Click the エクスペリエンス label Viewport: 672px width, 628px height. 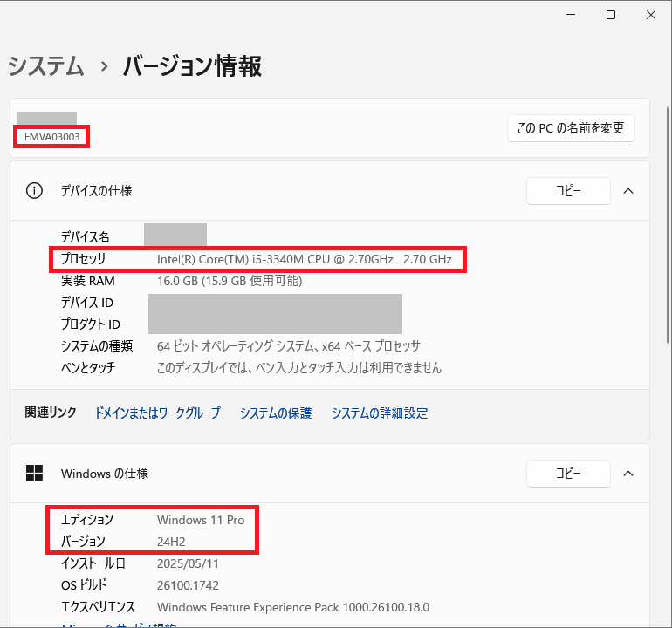98,607
